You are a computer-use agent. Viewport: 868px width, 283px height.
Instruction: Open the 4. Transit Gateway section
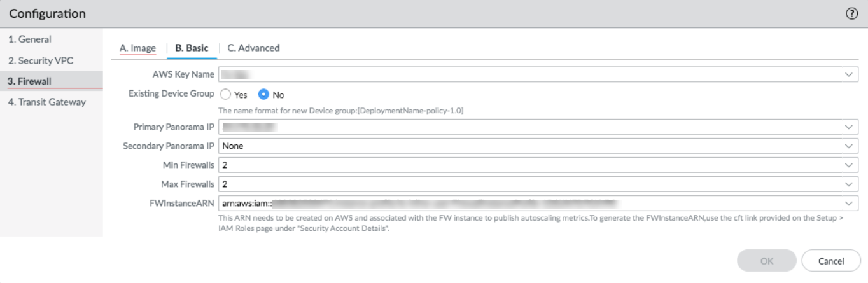coord(46,102)
